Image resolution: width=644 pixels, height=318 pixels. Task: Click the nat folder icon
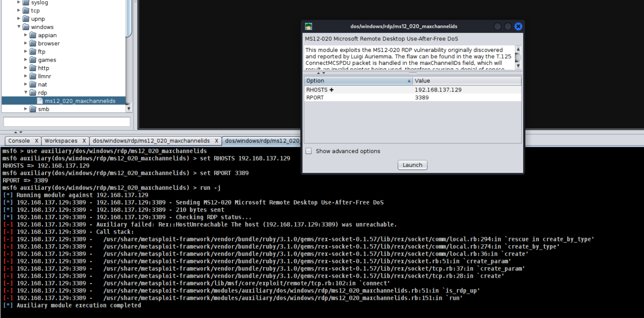click(33, 84)
